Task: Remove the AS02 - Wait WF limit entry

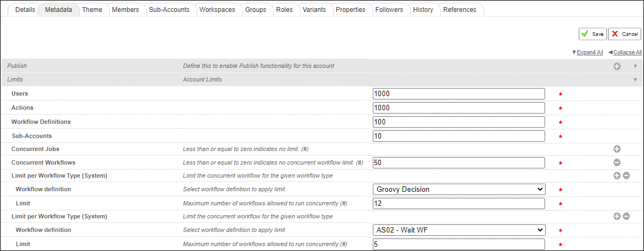Action: click(x=626, y=216)
